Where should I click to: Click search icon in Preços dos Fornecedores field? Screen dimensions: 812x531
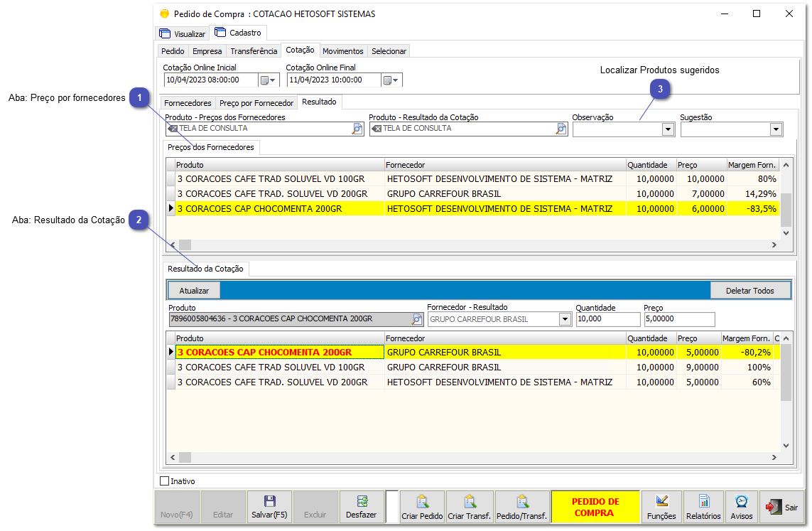[x=357, y=129]
